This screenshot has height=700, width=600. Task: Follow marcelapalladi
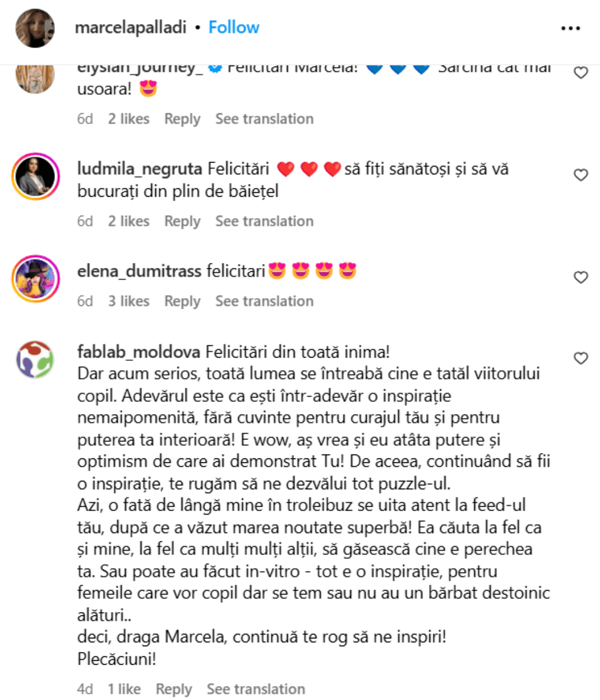234,27
